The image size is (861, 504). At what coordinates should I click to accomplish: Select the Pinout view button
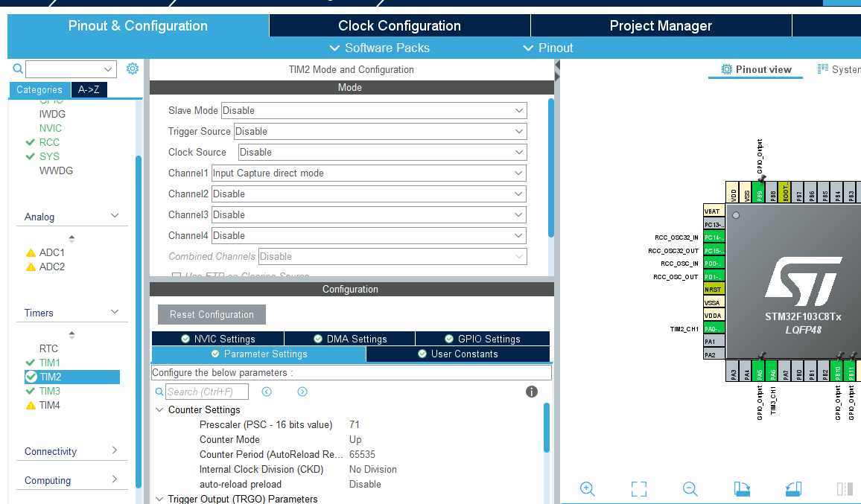(755, 70)
